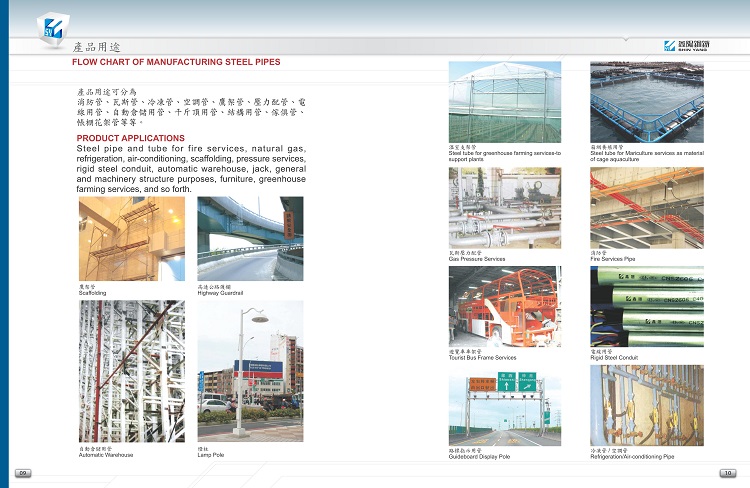Click the Chinese title 產品用途 in header

pos(97,47)
